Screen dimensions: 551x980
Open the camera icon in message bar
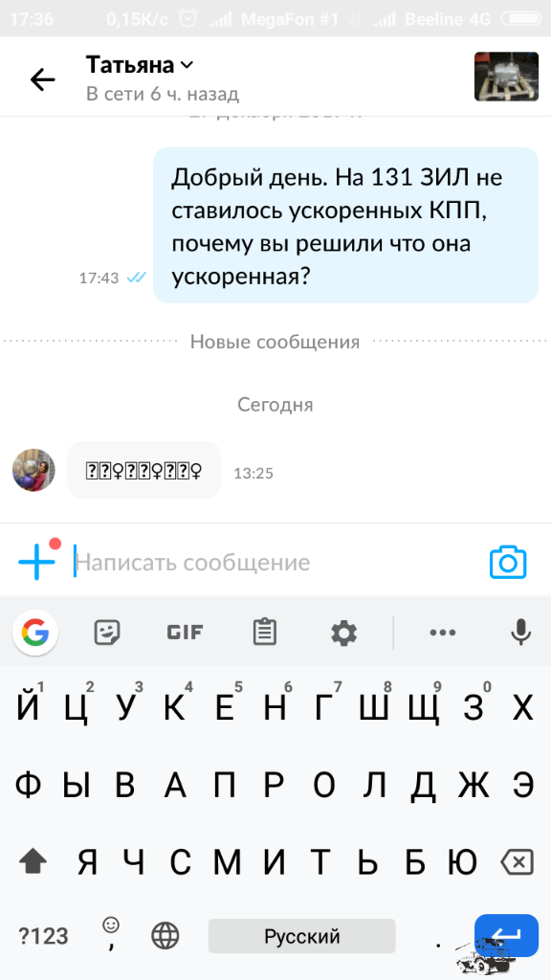pyautogui.click(x=508, y=563)
